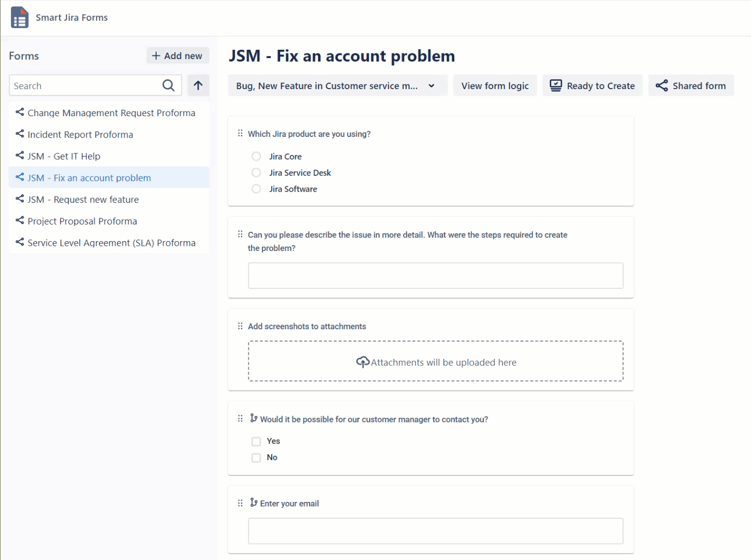751x560 pixels.
Task: Click the cloud upload icon in attachments
Action: tap(363, 362)
